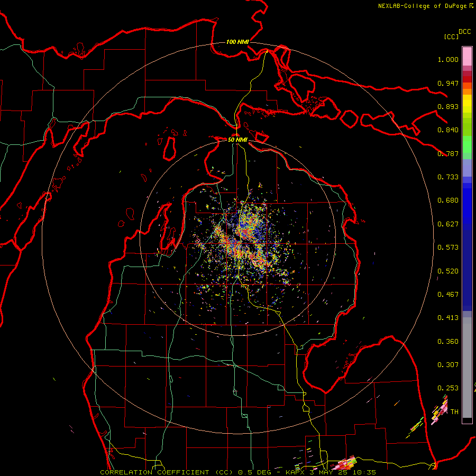Viewport: 476px width, 476px height.
Task: Click the bright green color bar segment
Action: 467,144
